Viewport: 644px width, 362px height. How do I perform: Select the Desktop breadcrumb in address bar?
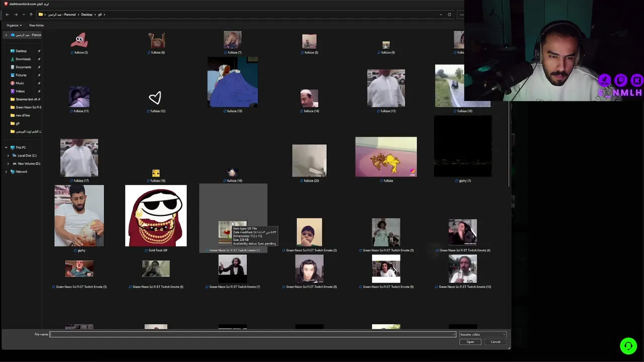pos(87,15)
